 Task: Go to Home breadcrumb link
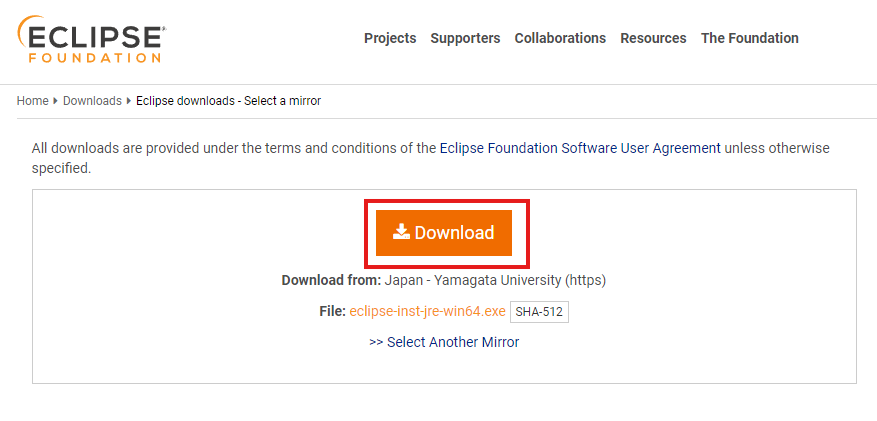pos(32,101)
